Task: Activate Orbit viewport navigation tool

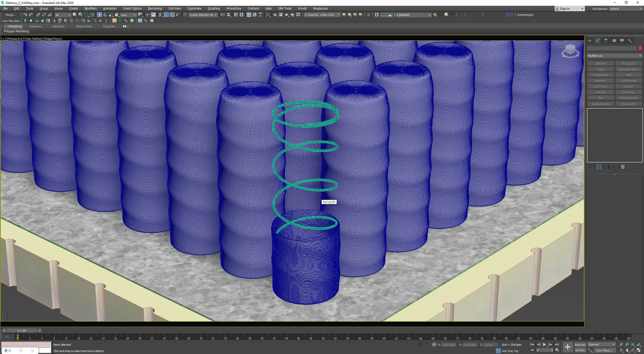Action: (633, 350)
